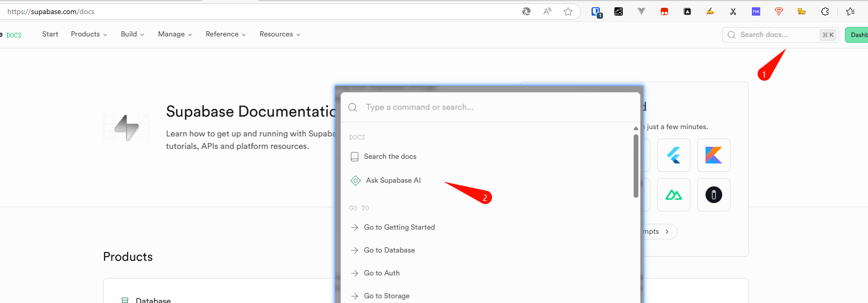This screenshot has height=303, width=868.
Task: Select the green Nuxt framework icon
Action: pos(674,195)
